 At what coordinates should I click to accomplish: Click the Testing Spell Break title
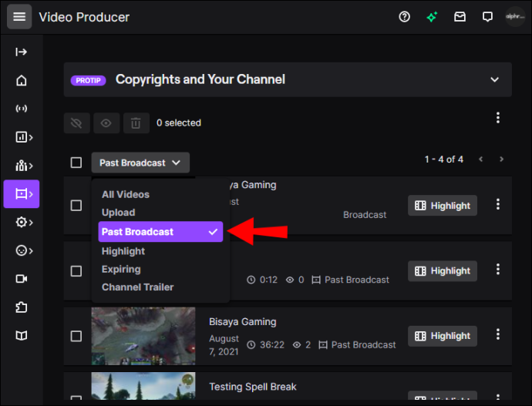[x=253, y=387]
